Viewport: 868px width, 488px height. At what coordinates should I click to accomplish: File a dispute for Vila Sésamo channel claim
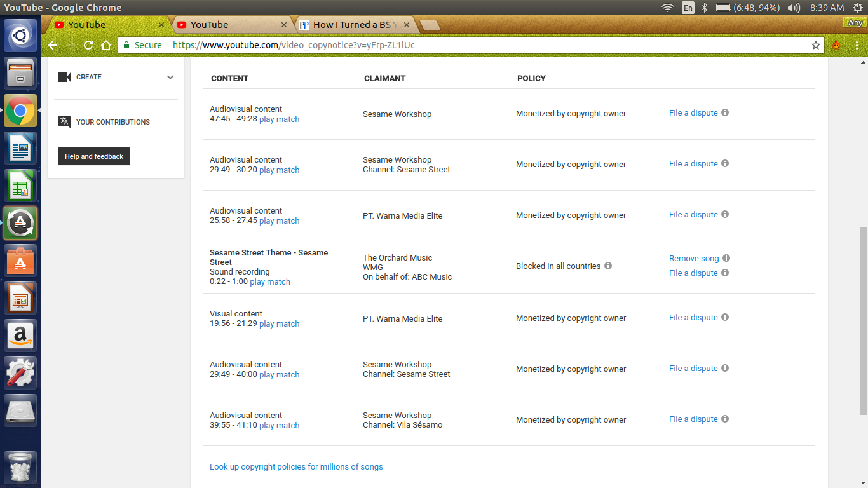pos(693,419)
